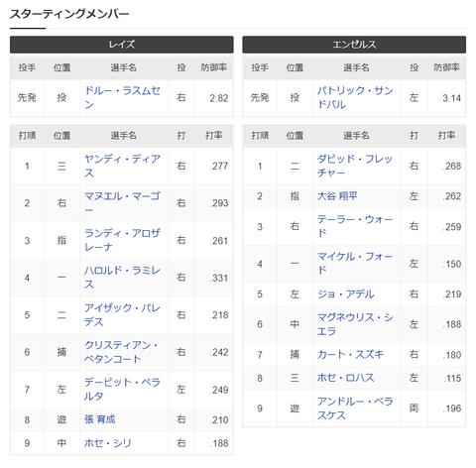Select 張 育成 player link
476x468 pixels.
[x=99, y=419]
